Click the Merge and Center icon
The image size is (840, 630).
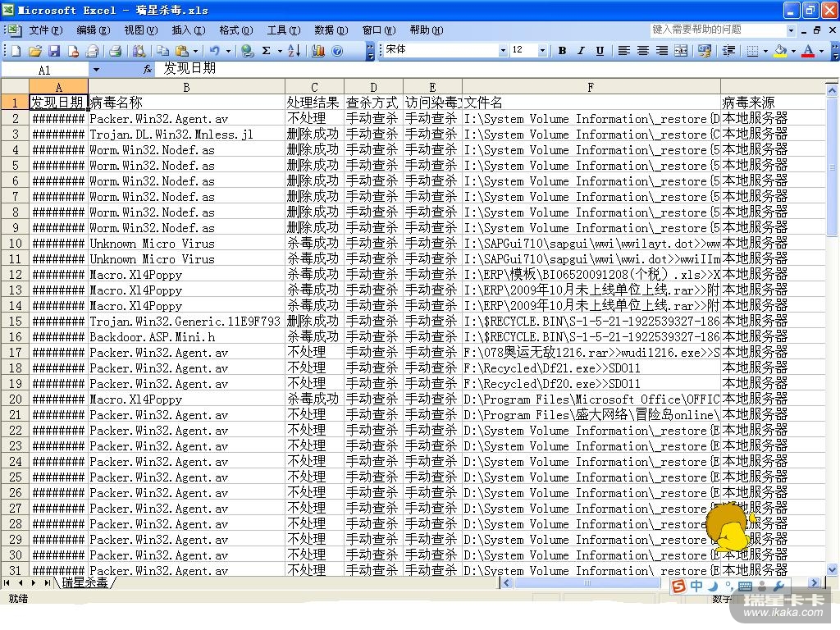point(681,51)
